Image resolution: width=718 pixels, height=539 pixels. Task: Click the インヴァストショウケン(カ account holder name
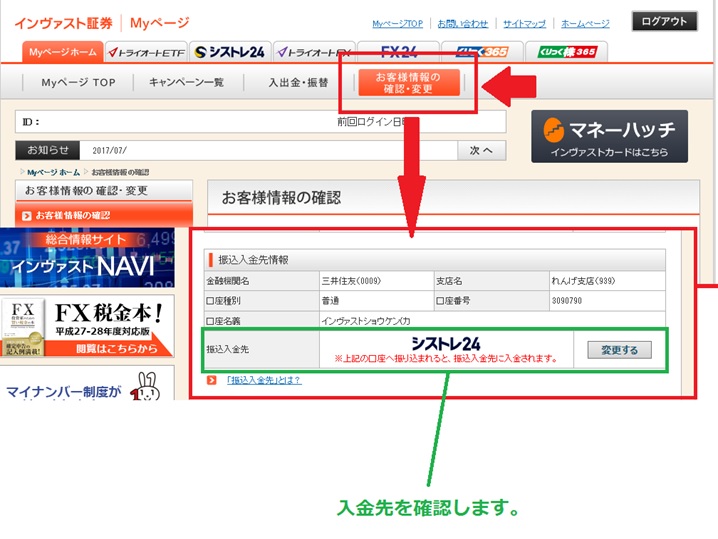(365, 321)
